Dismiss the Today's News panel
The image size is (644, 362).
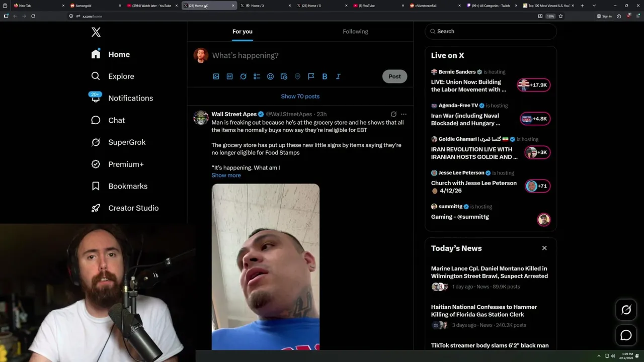click(x=544, y=248)
